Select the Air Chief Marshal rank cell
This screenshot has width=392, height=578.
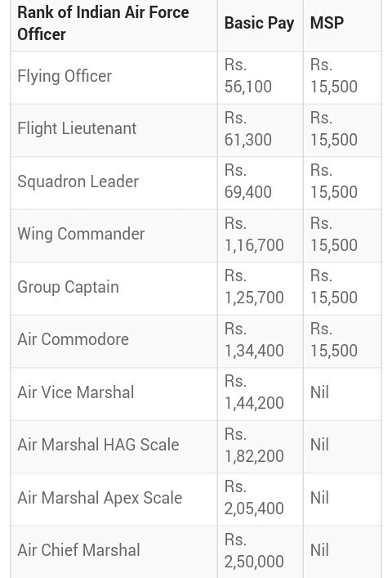click(x=114, y=552)
